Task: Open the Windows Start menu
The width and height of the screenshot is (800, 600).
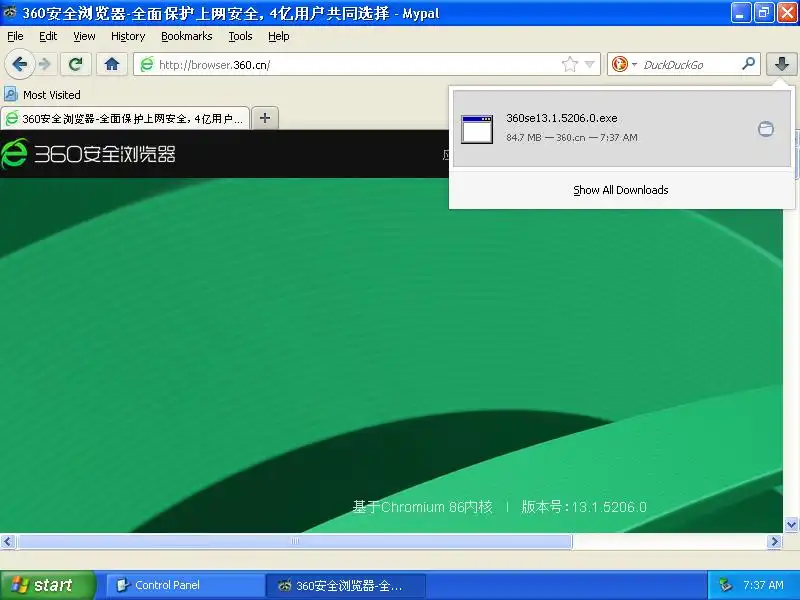Action: point(47,585)
